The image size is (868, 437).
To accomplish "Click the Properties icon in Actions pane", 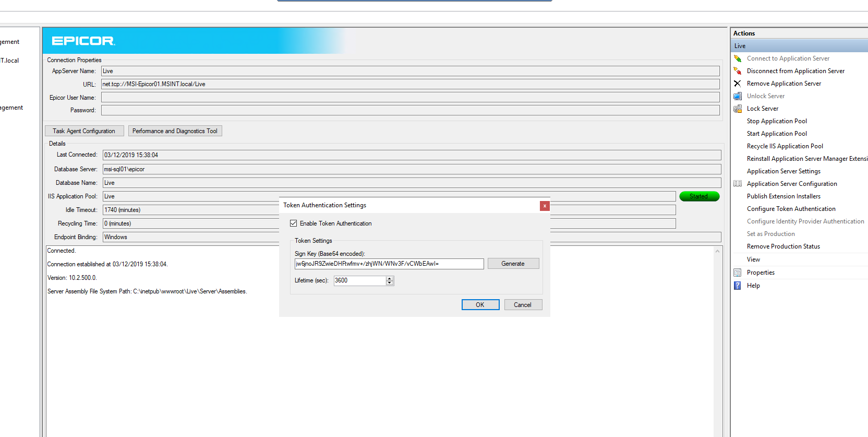I will [x=738, y=273].
